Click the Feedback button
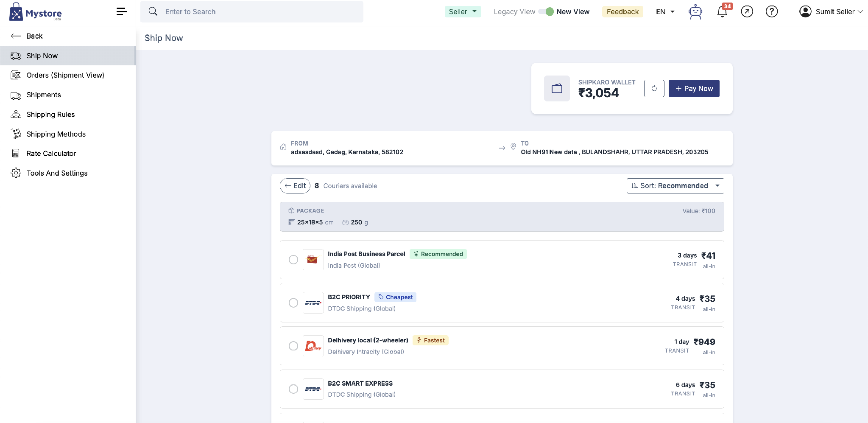 [x=622, y=11]
